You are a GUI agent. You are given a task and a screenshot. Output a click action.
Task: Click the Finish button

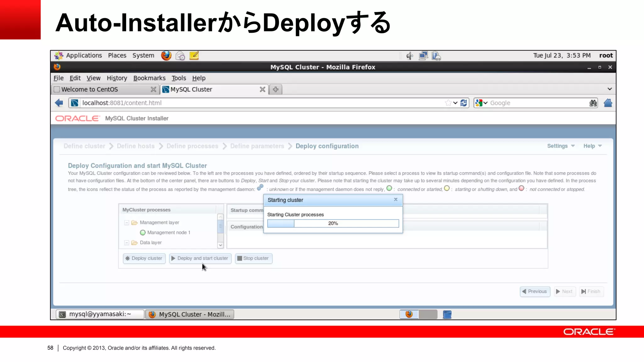click(x=591, y=291)
